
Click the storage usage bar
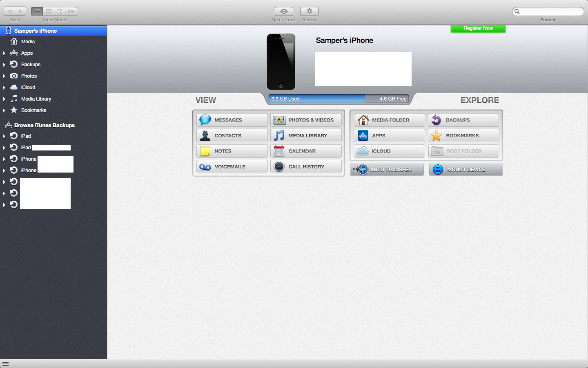(339, 99)
